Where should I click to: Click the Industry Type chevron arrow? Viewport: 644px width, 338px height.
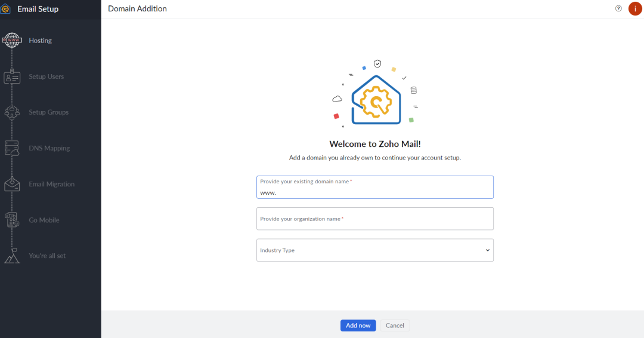[x=488, y=250]
